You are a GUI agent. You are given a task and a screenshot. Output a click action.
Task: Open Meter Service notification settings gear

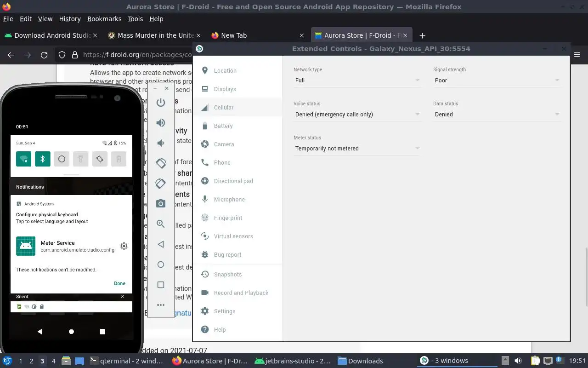124,246
